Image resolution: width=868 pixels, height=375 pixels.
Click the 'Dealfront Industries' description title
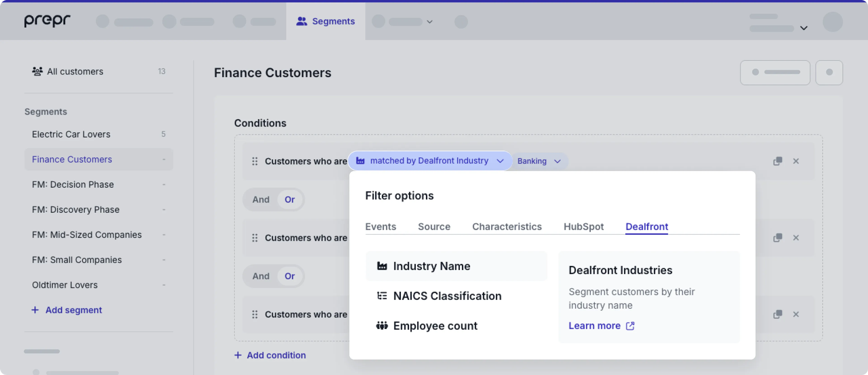pos(620,270)
